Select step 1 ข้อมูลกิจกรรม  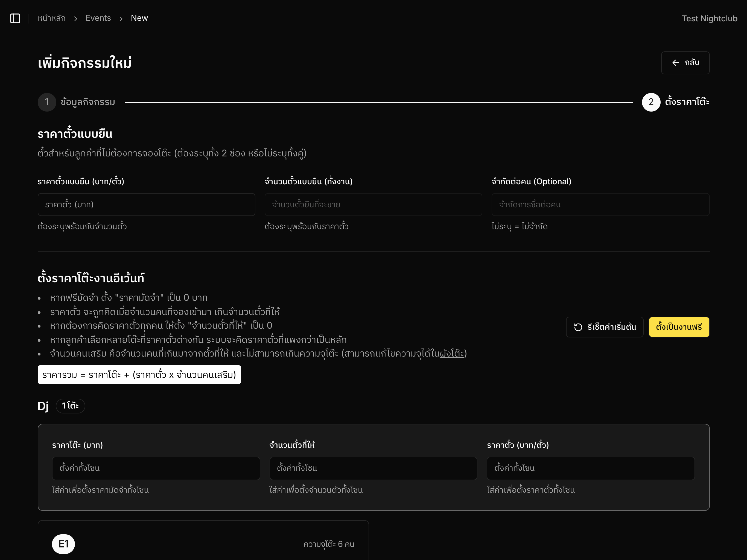[77, 102]
